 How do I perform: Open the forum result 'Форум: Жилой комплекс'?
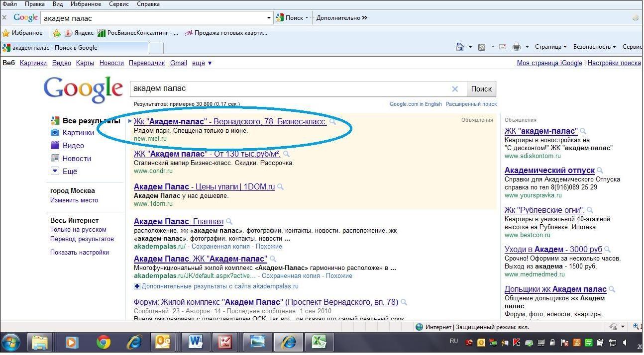point(266,302)
